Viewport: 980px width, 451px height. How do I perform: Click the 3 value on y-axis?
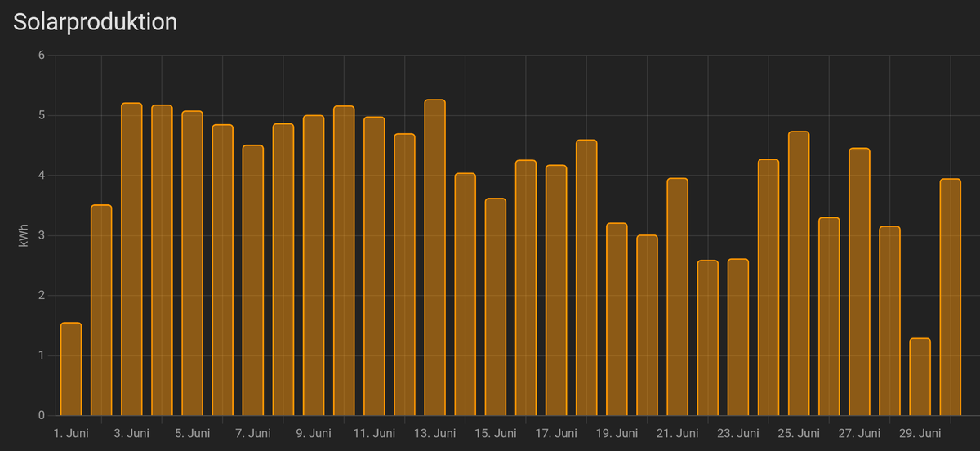pos(42,235)
